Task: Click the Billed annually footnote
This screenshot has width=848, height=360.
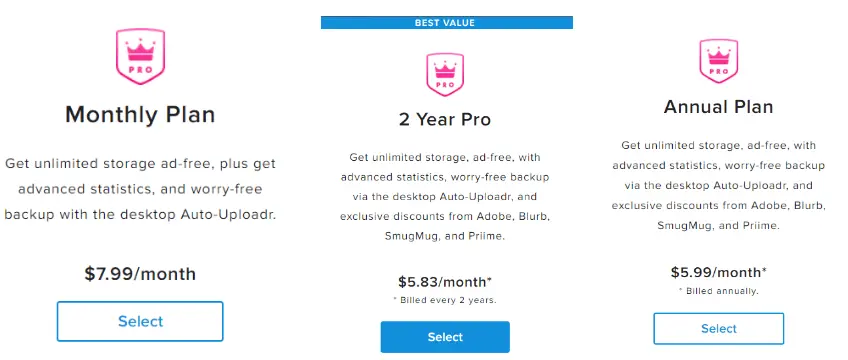Action: [719, 291]
